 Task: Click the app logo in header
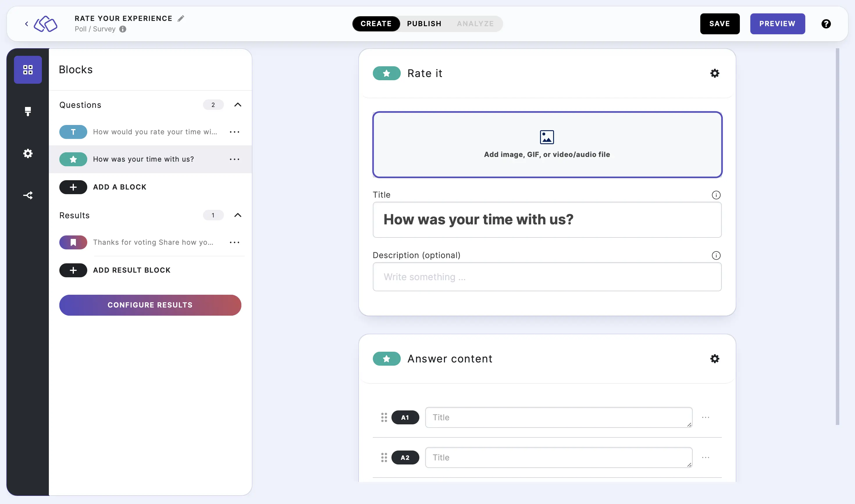pyautogui.click(x=46, y=24)
